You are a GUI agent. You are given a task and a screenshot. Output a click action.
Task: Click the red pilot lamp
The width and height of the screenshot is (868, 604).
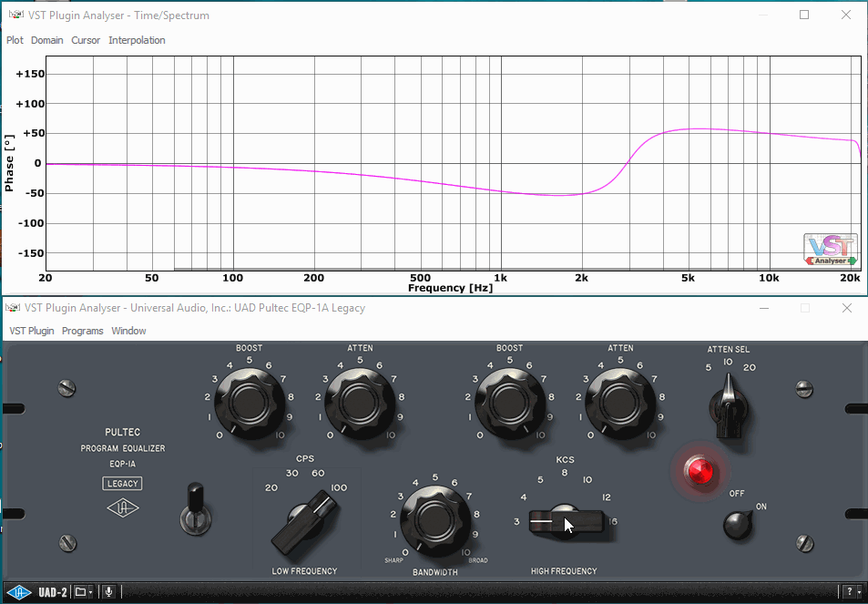point(700,472)
